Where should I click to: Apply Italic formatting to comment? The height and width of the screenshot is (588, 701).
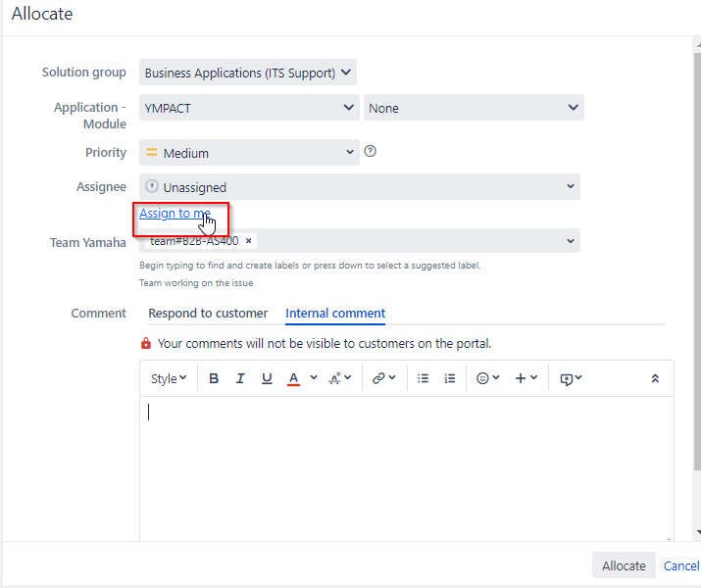(240, 378)
